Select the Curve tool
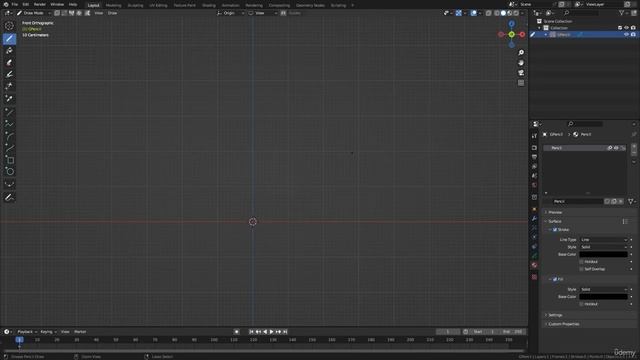This screenshot has width=640, height=360. pos(9,148)
